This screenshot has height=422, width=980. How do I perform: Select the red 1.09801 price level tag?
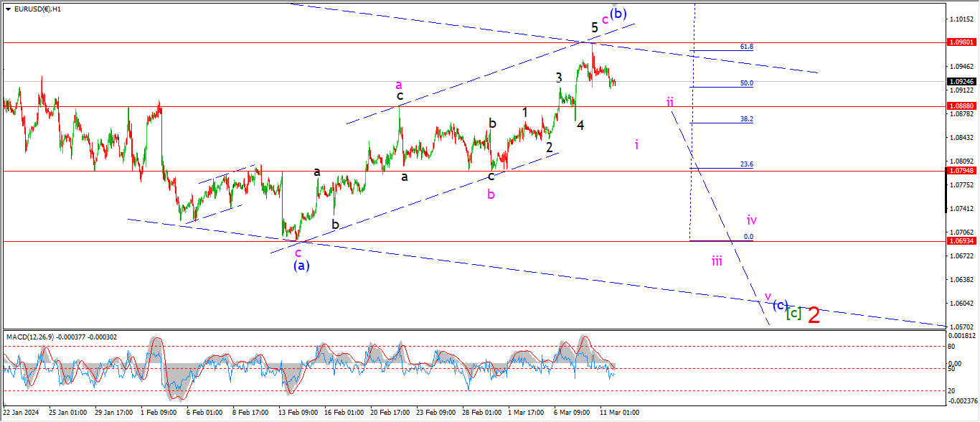point(960,43)
